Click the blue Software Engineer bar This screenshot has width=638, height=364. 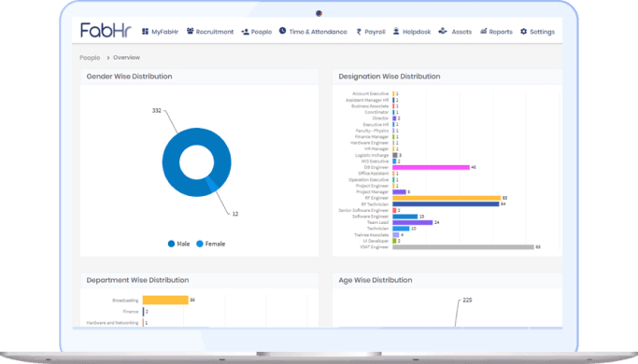coord(404,217)
